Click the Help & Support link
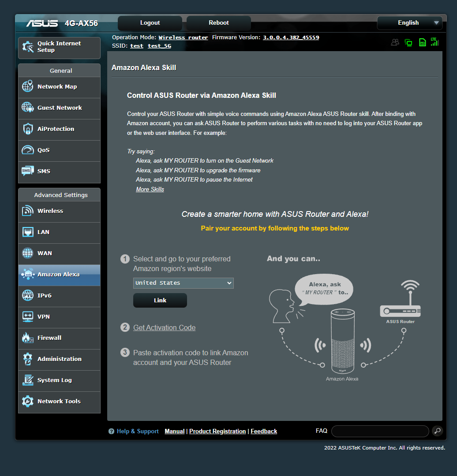 pos(138,431)
